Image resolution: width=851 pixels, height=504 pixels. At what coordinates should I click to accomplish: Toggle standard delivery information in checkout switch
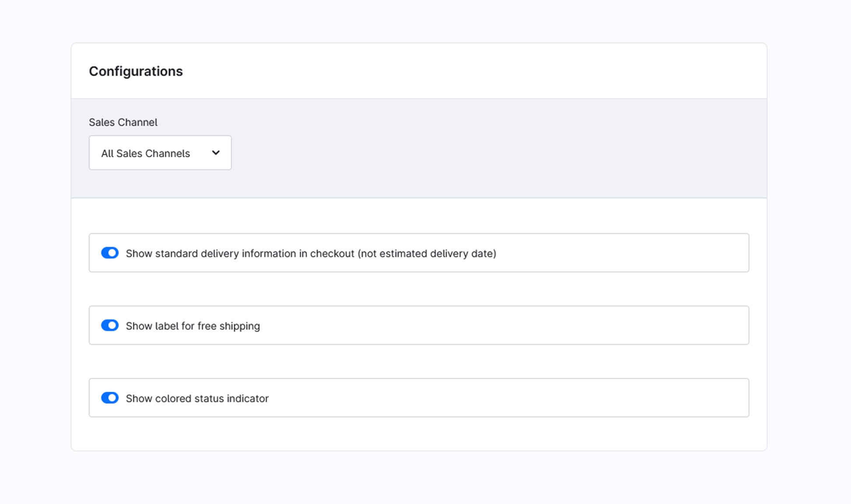[110, 253]
